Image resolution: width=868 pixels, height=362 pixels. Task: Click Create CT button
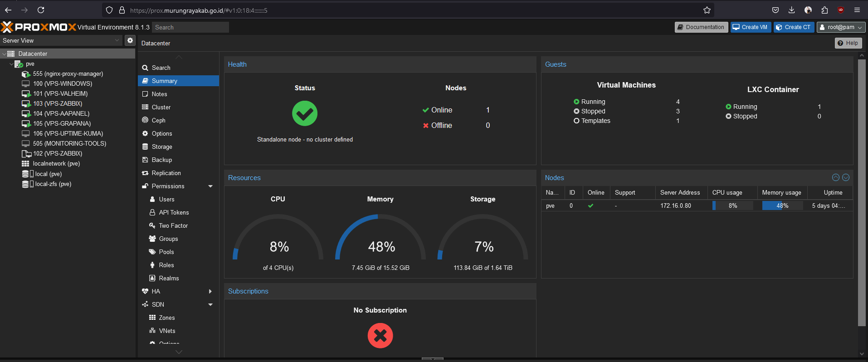(794, 27)
